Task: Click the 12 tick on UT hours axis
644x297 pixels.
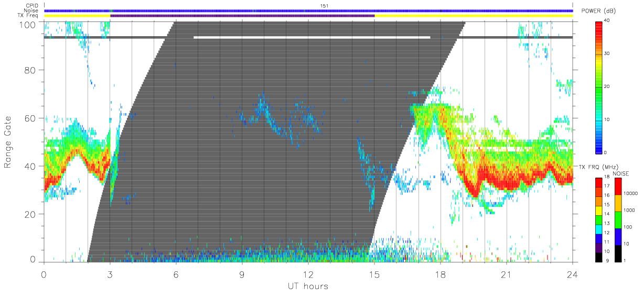Action: coord(308,274)
